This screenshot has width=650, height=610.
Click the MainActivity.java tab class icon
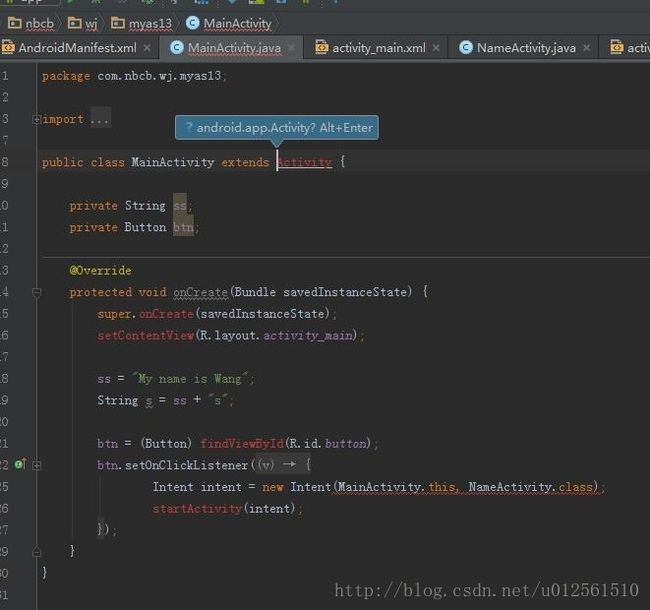177,48
